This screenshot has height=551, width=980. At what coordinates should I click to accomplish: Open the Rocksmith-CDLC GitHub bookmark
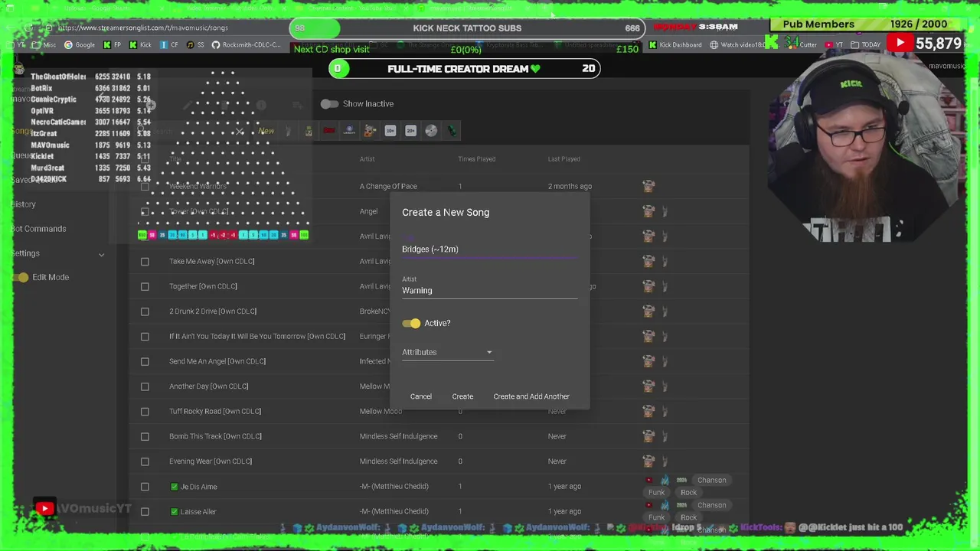coord(246,45)
